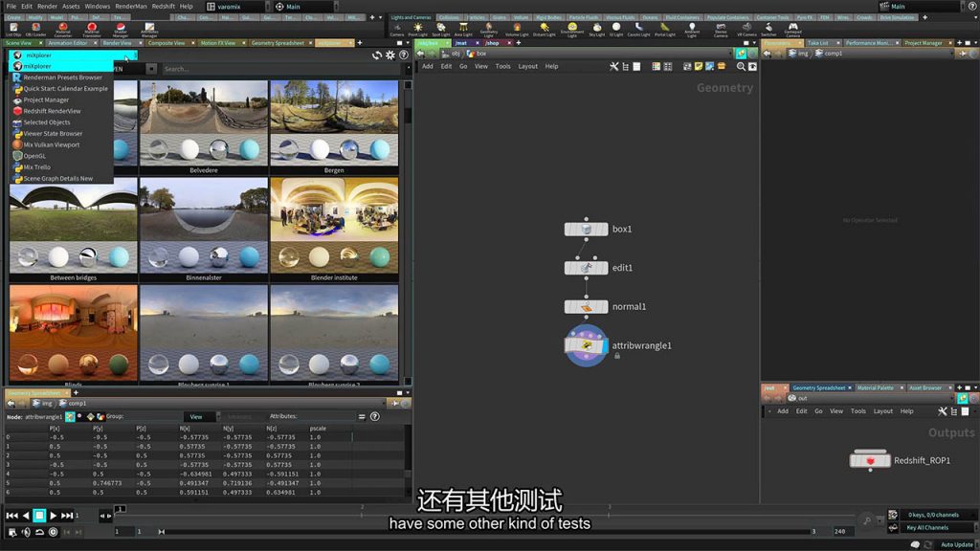Toggle loop playback mode icon
Image resolution: width=980 pixels, height=551 pixels.
pyautogui.click(x=39, y=532)
